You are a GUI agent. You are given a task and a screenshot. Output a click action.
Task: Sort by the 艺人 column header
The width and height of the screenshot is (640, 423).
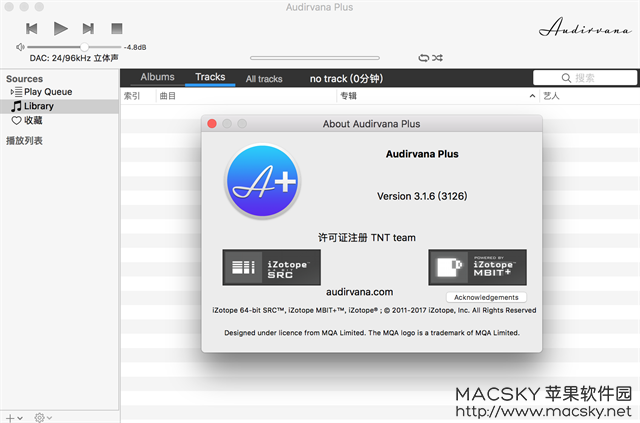pos(551,96)
